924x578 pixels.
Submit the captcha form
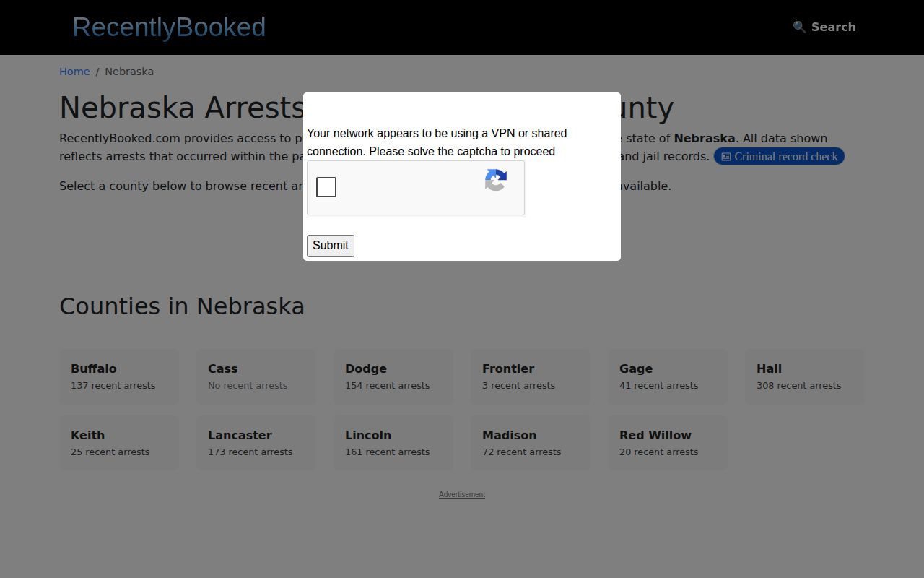331,246
